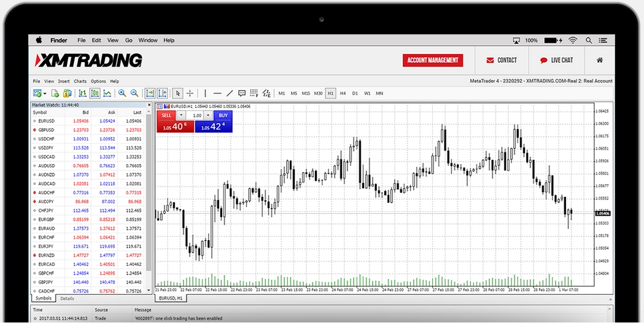This screenshot has height=328, width=644.
Task: Open MetaTrader Help menu below logo
Action: (x=115, y=81)
